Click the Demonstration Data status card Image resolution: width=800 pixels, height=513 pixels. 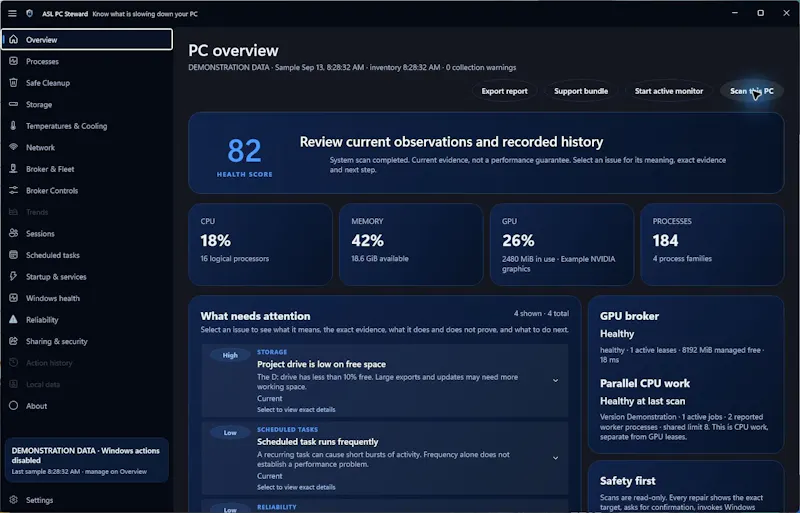pos(87,460)
